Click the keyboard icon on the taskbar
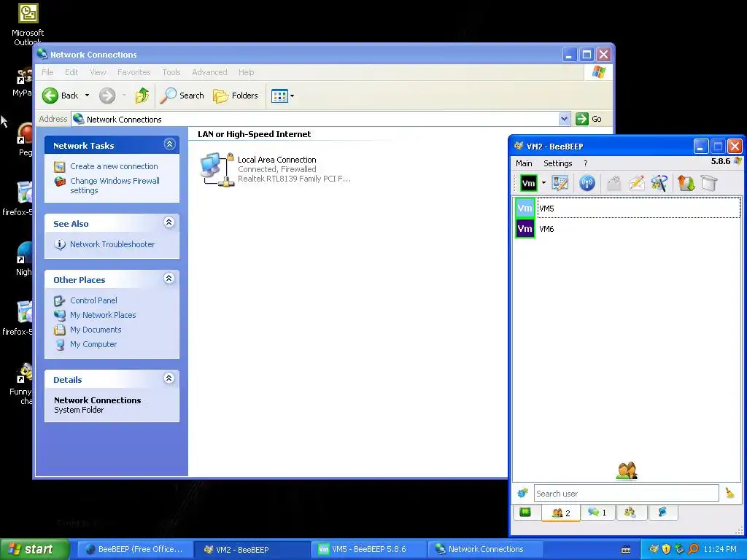Viewport: 747px width, 560px height. (x=626, y=550)
